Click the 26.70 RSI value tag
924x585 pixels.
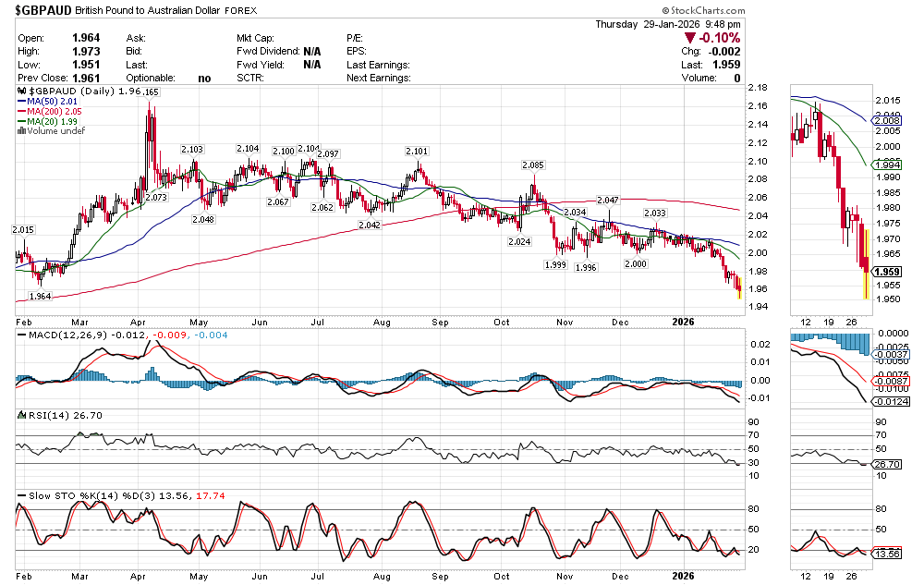[x=887, y=464]
